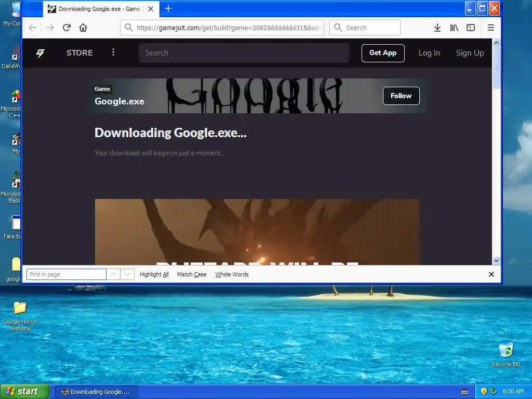Viewport: 532px width, 399px height.
Task: Click the vertical scrollbar thumb
Action: pos(496,68)
